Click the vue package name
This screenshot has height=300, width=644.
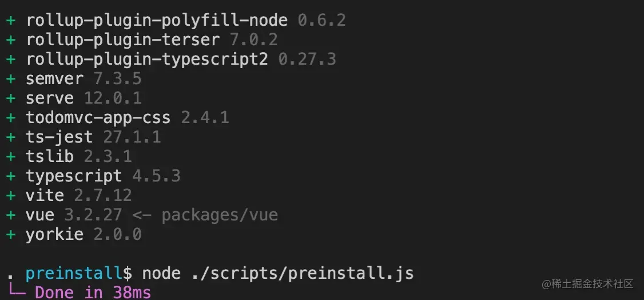click(40, 215)
